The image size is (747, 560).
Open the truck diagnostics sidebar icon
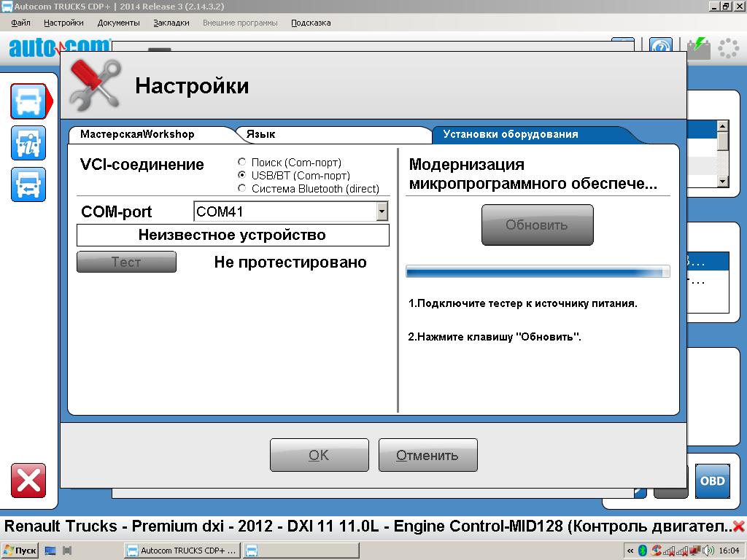click(x=28, y=101)
